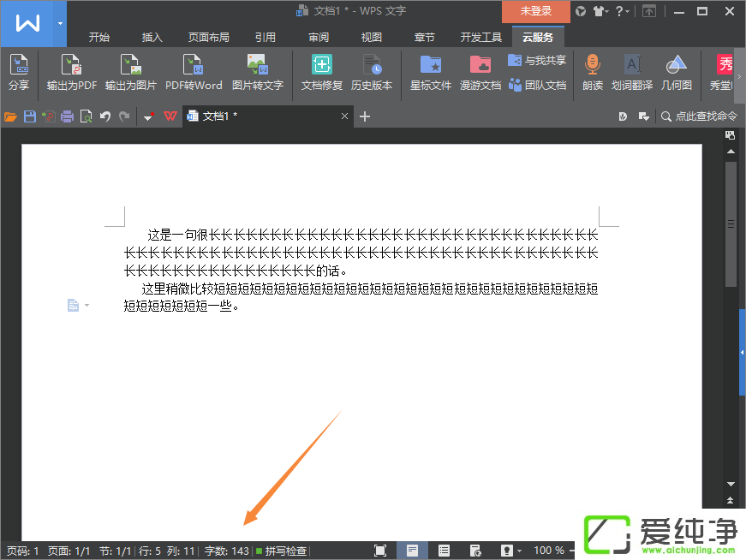Switch to the 插入 ribbon tab
746x560 pixels.
152,37
